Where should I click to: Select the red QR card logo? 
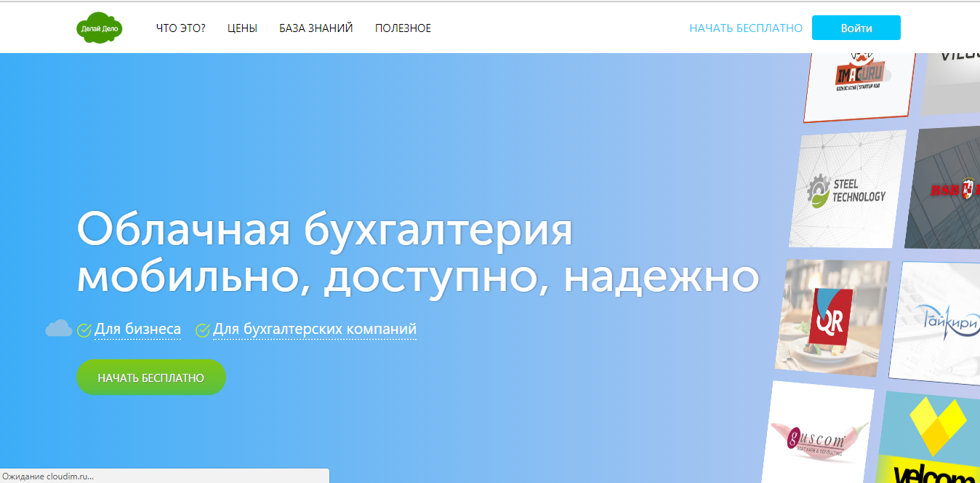(832, 316)
